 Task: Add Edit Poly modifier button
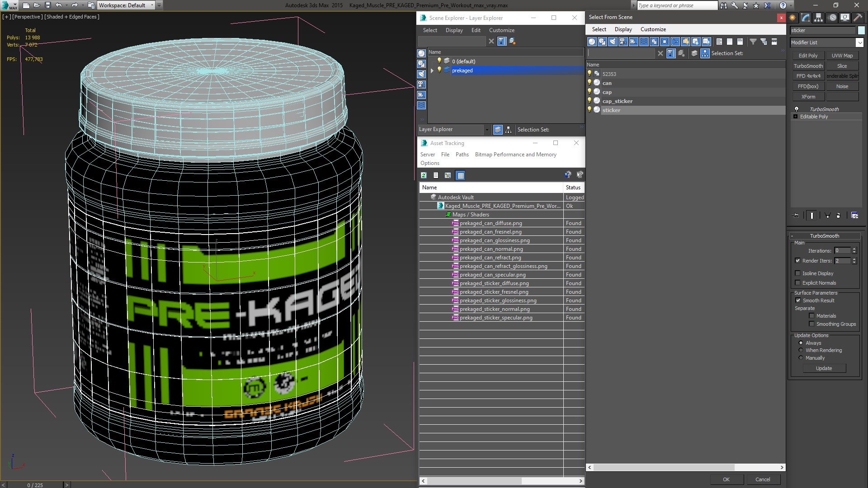[808, 56]
